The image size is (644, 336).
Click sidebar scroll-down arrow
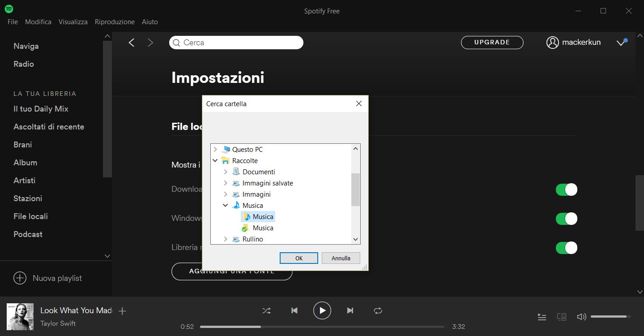(107, 256)
